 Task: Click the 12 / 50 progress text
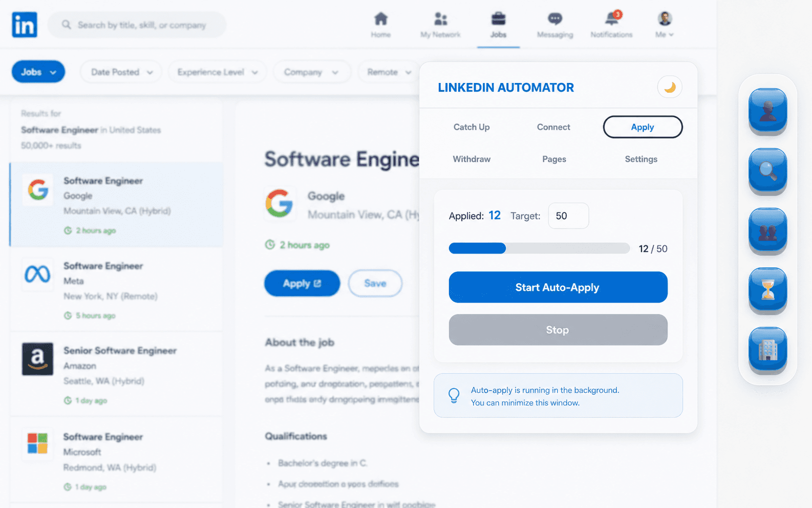pos(653,249)
